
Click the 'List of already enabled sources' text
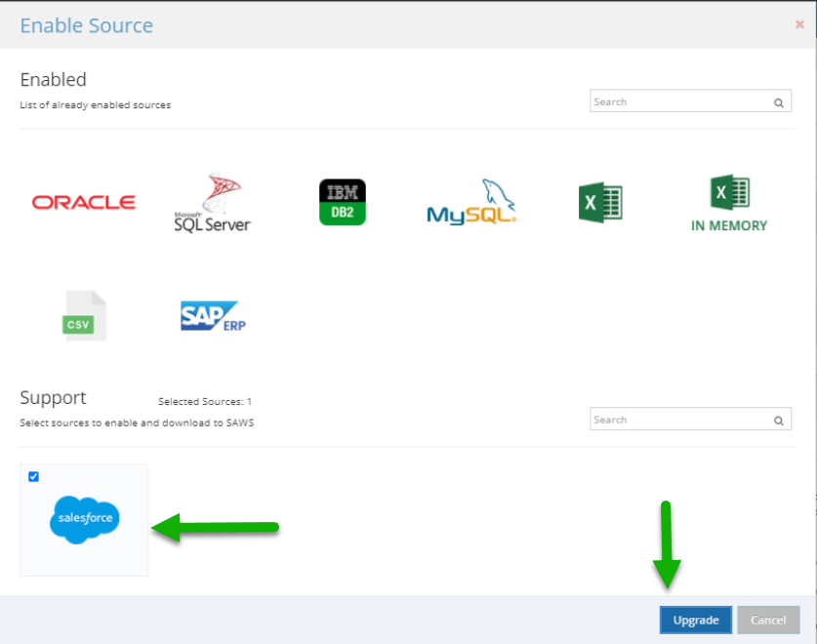[x=96, y=105]
